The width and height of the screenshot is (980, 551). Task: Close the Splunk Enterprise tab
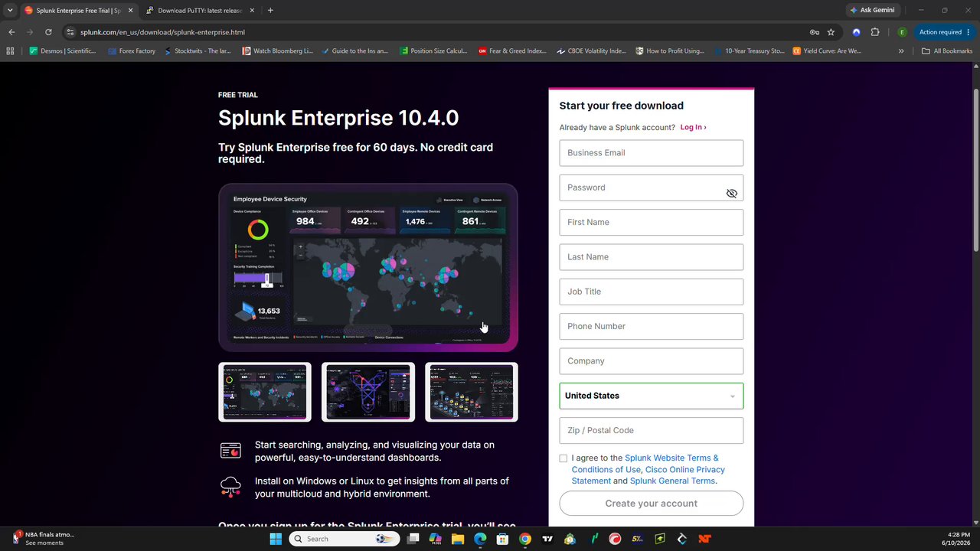[130, 11]
